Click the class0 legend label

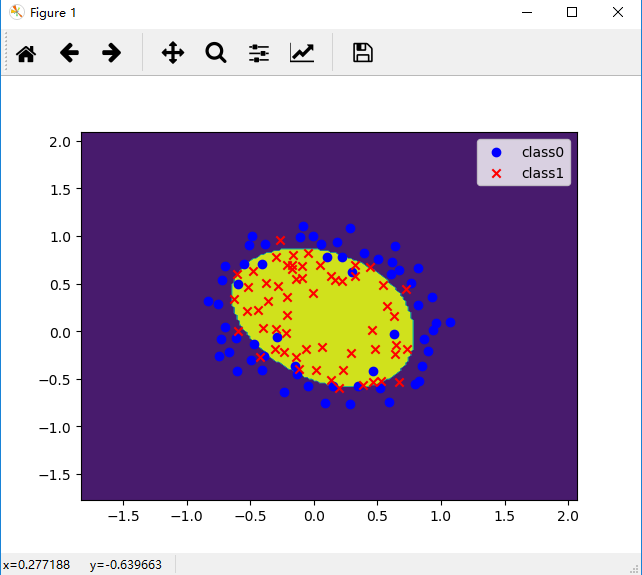pos(543,152)
